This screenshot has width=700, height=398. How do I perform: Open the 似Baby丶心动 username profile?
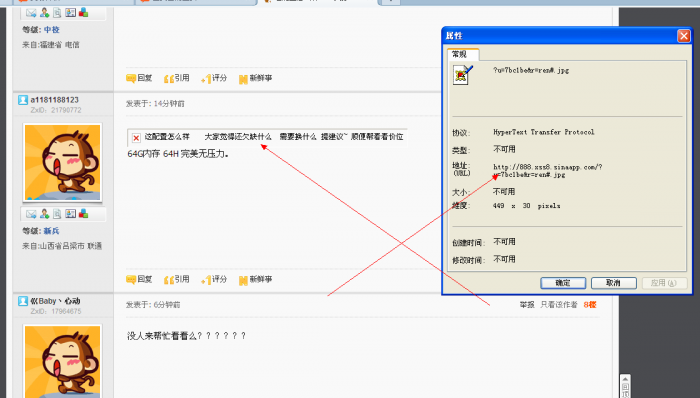coord(55,301)
